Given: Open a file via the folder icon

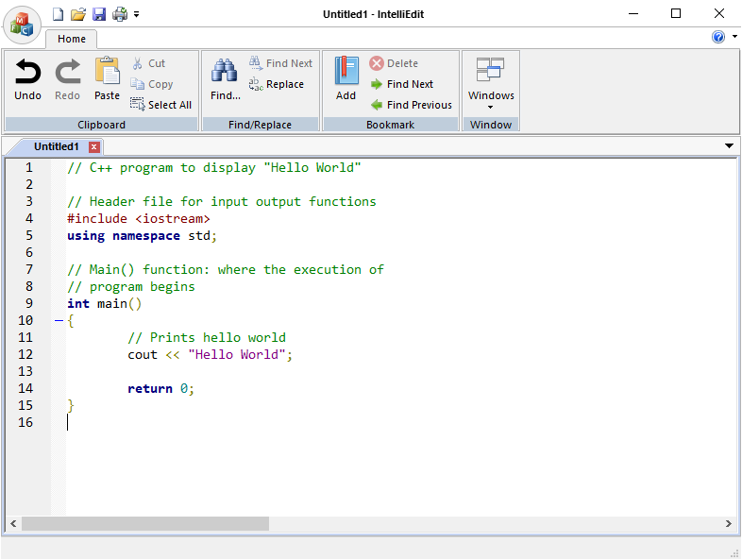Looking at the screenshot, I should pos(78,14).
